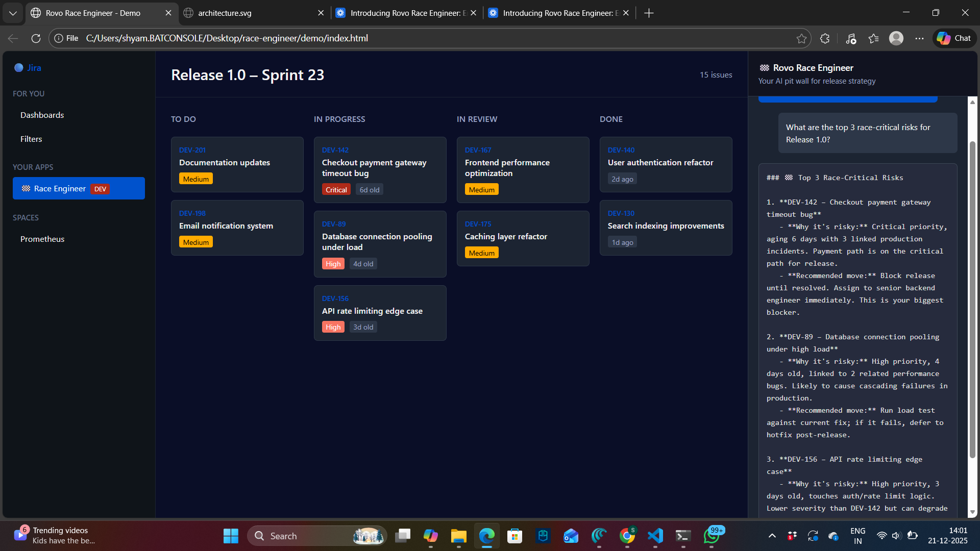Viewport: 980px width, 551px height.
Task: Click the user profile avatar icon
Action: click(896, 38)
